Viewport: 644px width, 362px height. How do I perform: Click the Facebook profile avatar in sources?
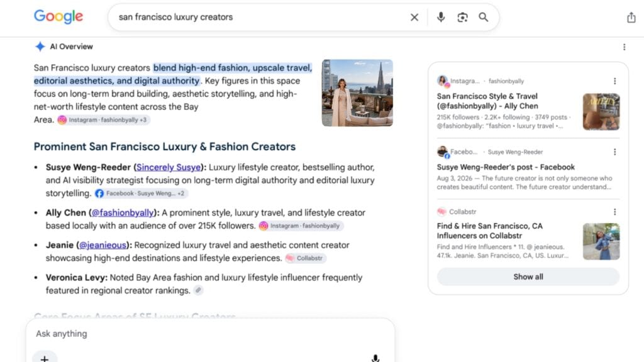tap(442, 152)
